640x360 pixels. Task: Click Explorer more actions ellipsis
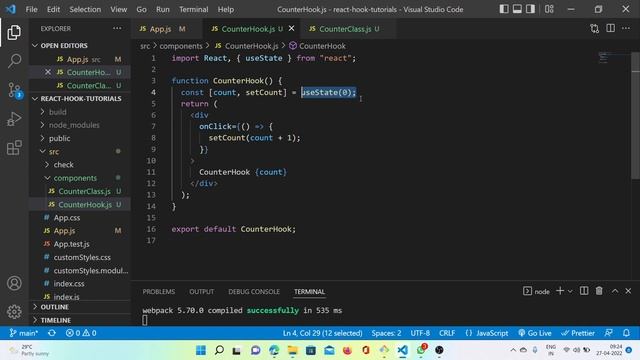click(x=117, y=29)
